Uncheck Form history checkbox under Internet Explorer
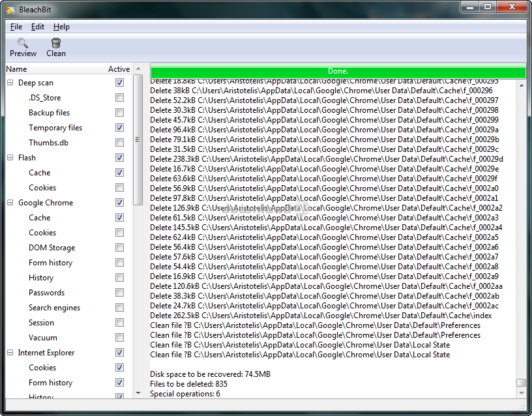 tap(119, 382)
